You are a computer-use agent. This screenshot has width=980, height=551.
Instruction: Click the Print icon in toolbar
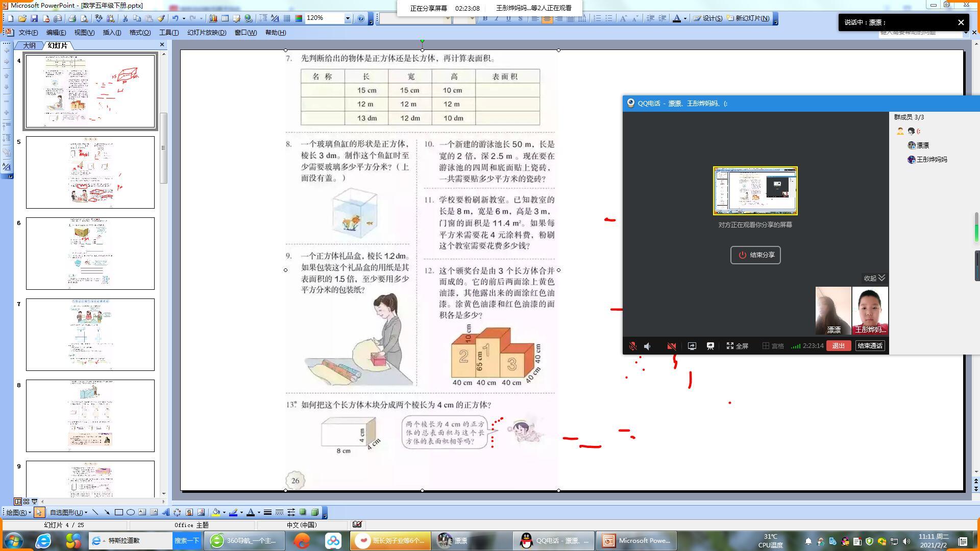coord(72,18)
